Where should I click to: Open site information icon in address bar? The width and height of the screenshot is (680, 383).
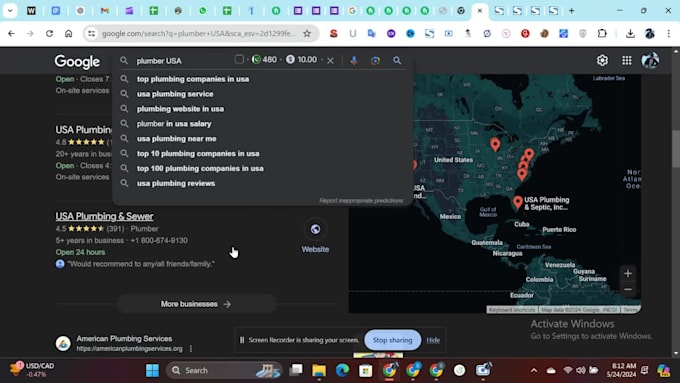[x=92, y=33]
